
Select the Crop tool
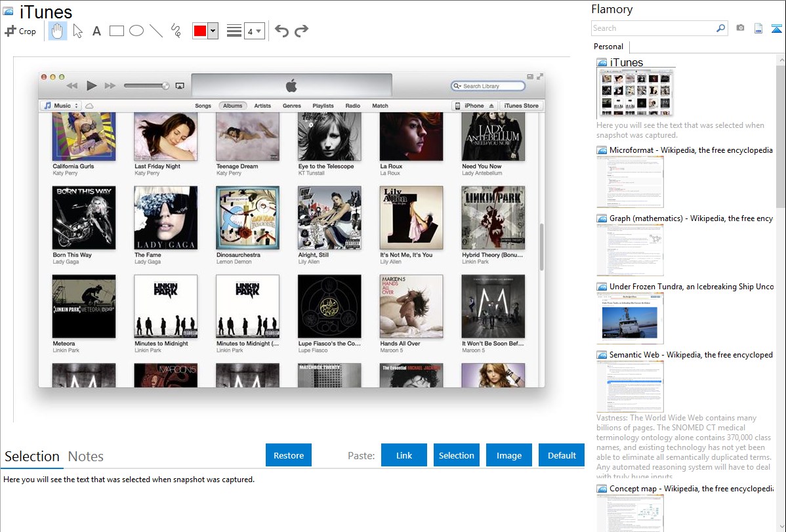pos(20,31)
